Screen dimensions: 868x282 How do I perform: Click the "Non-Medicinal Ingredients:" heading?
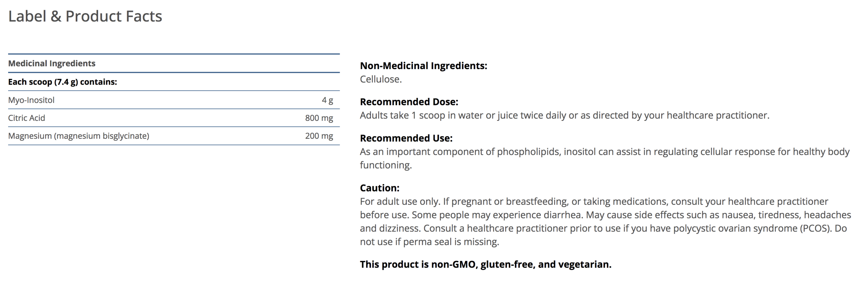click(x=423, y=66)
